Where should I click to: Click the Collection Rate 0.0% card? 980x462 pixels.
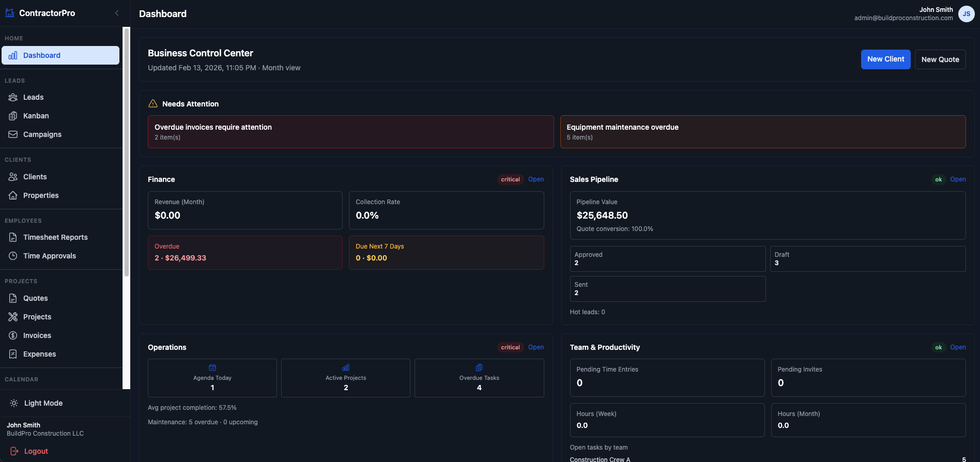point(447,210)
